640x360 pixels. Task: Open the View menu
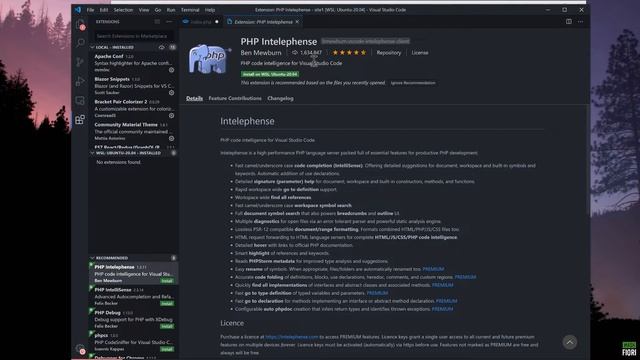pyautogui.click(x=144, y=10)
